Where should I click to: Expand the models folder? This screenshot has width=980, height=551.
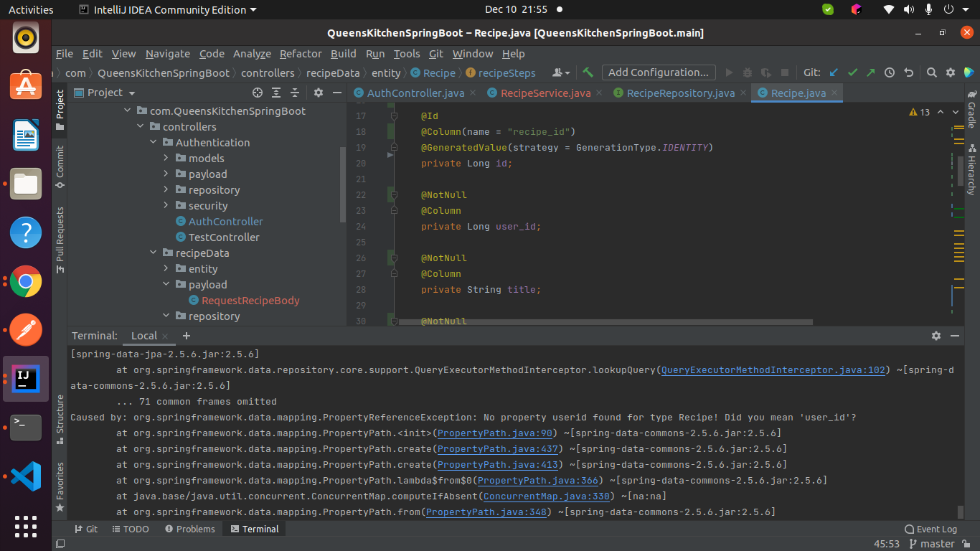[x=166, y=159]
